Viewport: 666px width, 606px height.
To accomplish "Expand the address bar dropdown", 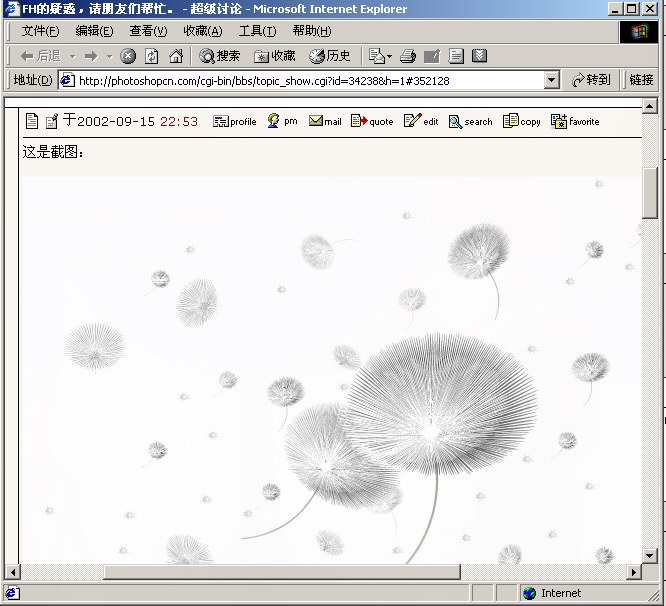I will [x=551, y=80].
